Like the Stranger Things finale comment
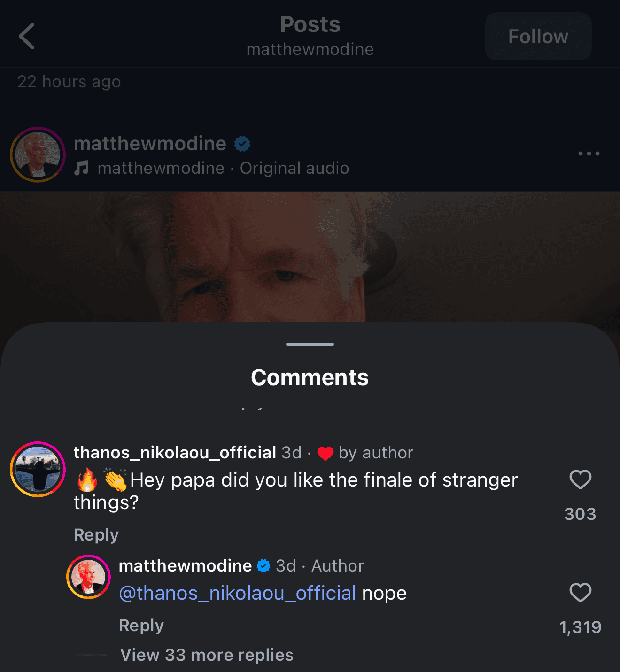The image size is (620, 672). pyautogui.click(x=580, y=479)
